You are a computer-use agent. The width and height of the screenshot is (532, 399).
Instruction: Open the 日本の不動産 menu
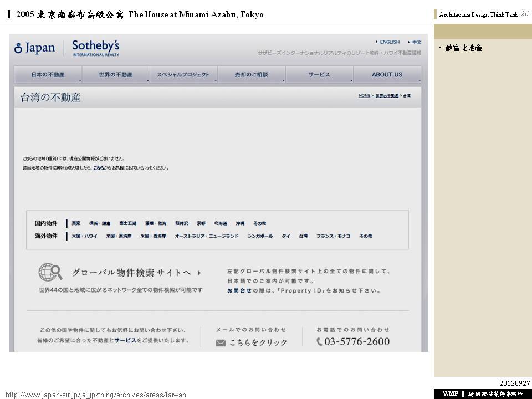click(48, 75)
